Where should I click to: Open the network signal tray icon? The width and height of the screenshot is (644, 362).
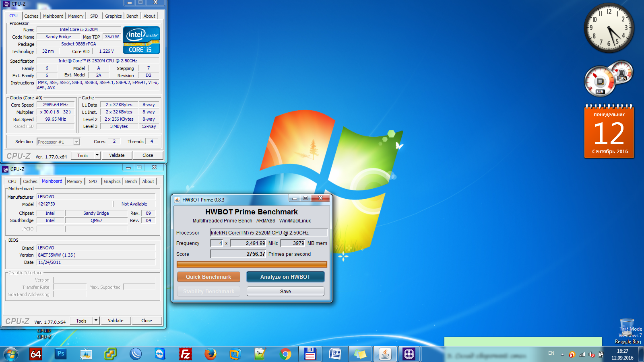pos(582,355)
